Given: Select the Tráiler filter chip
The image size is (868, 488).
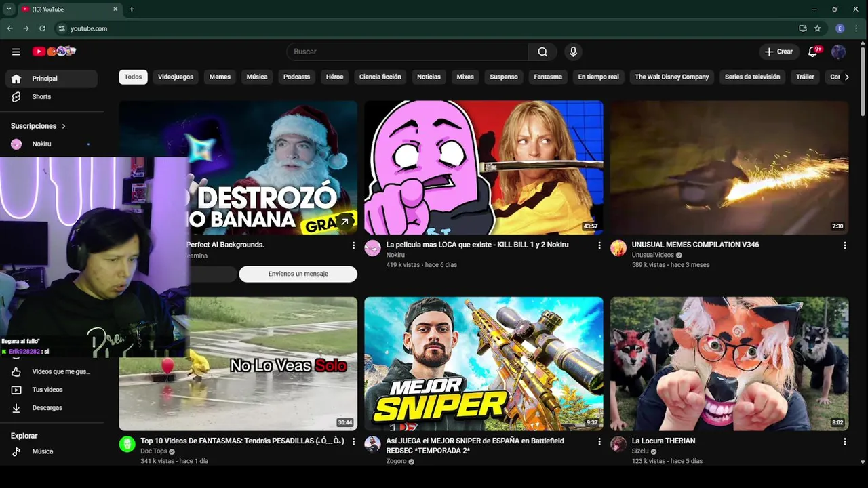Looking at the screenshot, I should (x=805, y=77).
